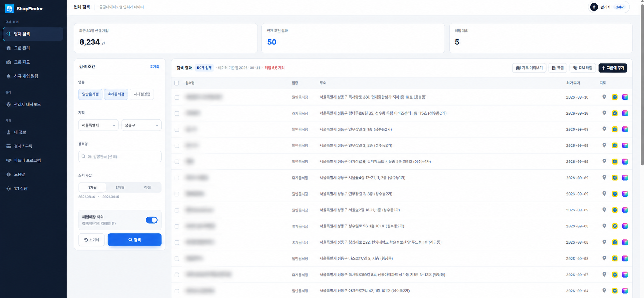Screen dimensions: 644x298
Task: Go to 그룹 지도 in the sidebar
Action: (33, 62)
